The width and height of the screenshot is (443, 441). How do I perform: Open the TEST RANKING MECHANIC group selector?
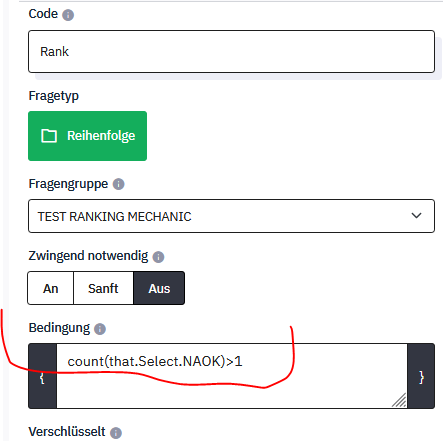tap(231, 216)
